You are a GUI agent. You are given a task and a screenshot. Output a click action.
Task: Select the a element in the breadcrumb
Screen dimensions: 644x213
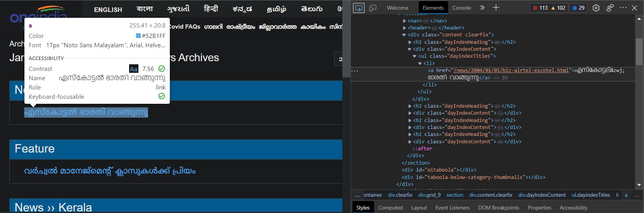click(x=626, y=195)
